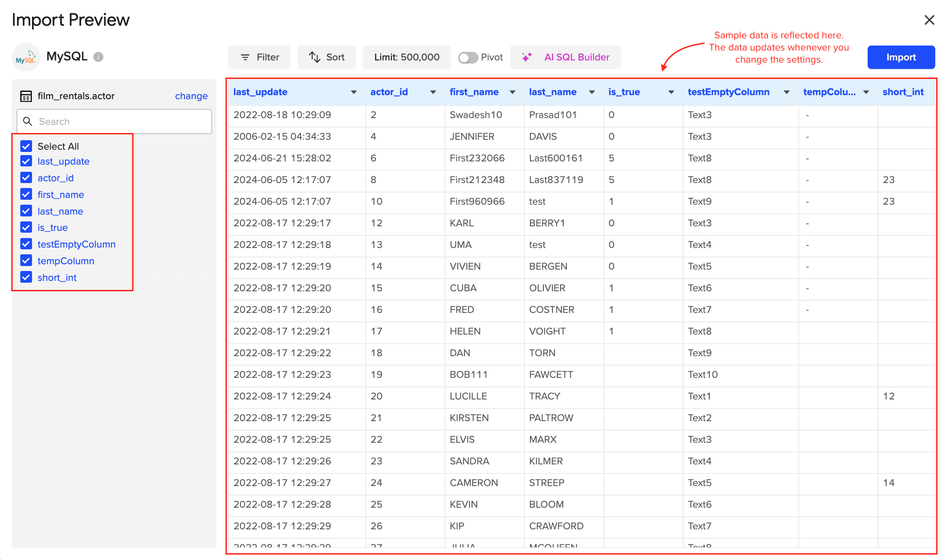Click the Filter icon in the toolbar

coord(245,57)
